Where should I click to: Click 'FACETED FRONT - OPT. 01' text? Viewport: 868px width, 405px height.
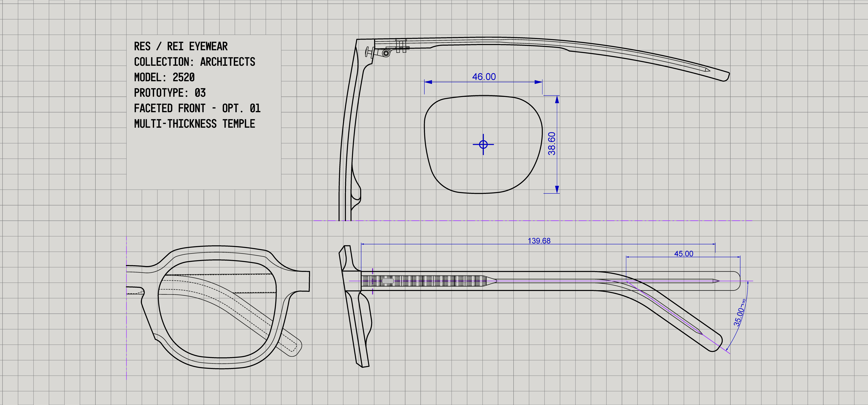tap(197, 108)
